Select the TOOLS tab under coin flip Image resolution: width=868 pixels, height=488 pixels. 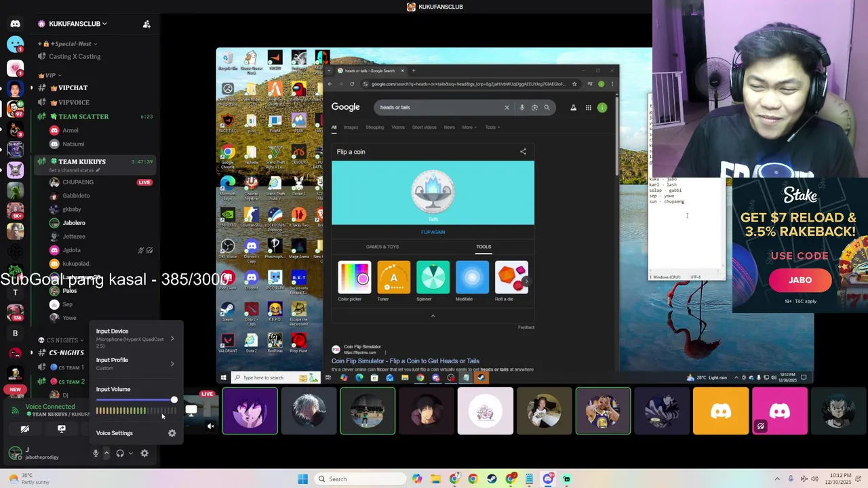(x=484, y=247)
